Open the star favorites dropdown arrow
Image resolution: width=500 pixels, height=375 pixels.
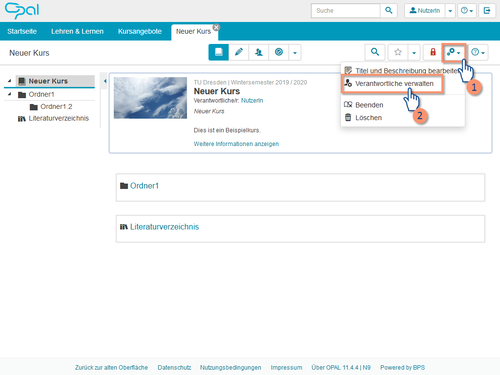pos(414,53)
